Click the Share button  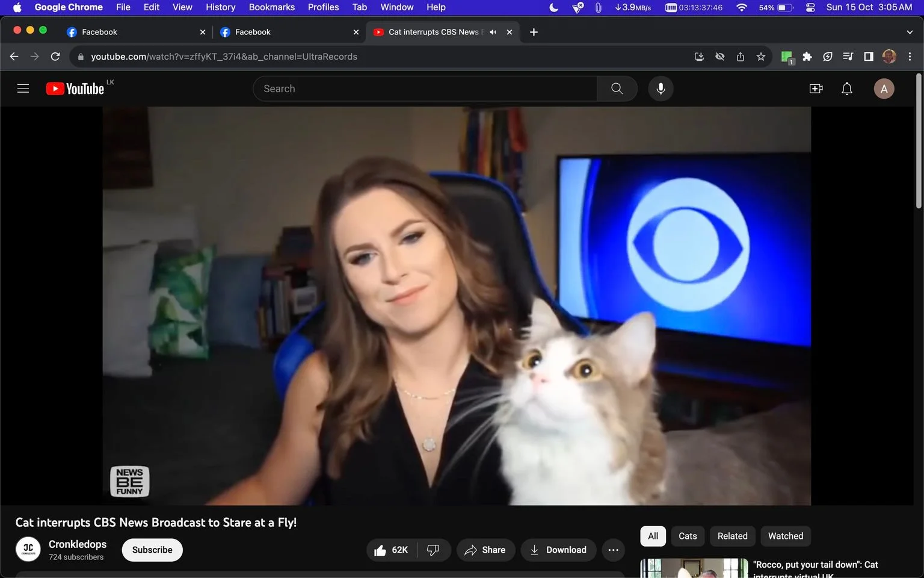pyautogui.click(x=485, y=550)
